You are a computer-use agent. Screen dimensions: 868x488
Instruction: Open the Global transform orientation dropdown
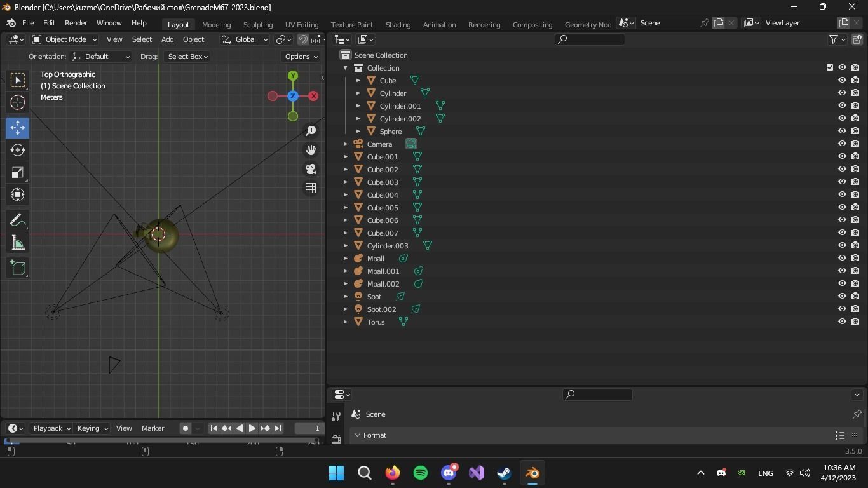[245, 39]
